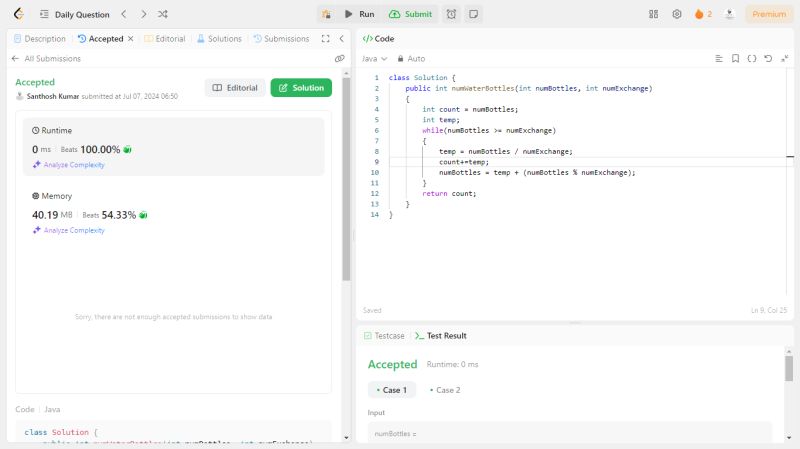Open the notes icon in top bar
The height and width of the screenshot is (449, 800).
(x=473, y=14)
